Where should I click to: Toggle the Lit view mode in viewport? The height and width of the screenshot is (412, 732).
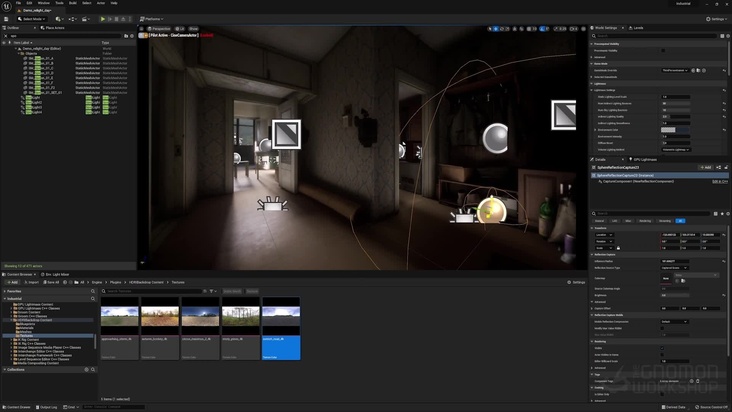[x=178, y=28]
